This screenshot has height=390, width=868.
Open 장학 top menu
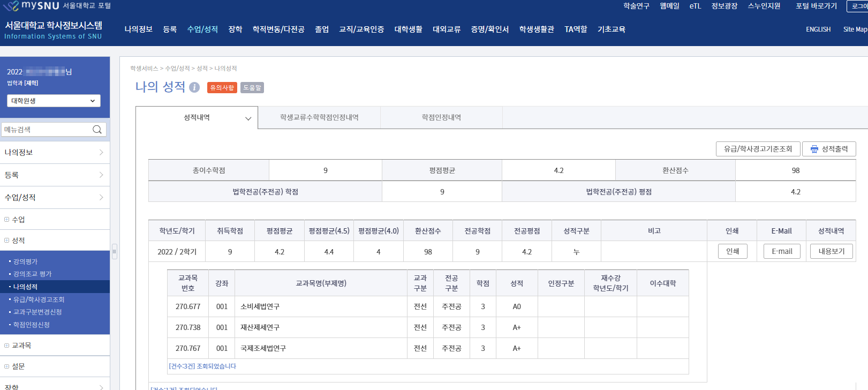click(235, 29)
